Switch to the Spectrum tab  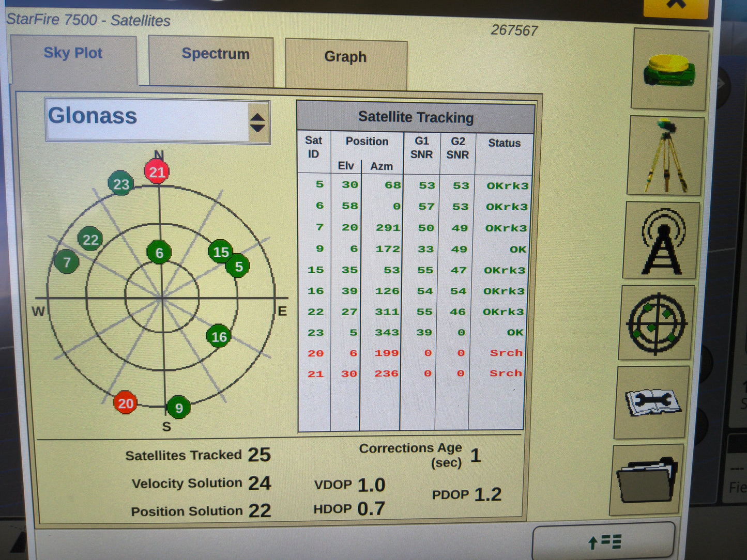click(x=211, y=61)
